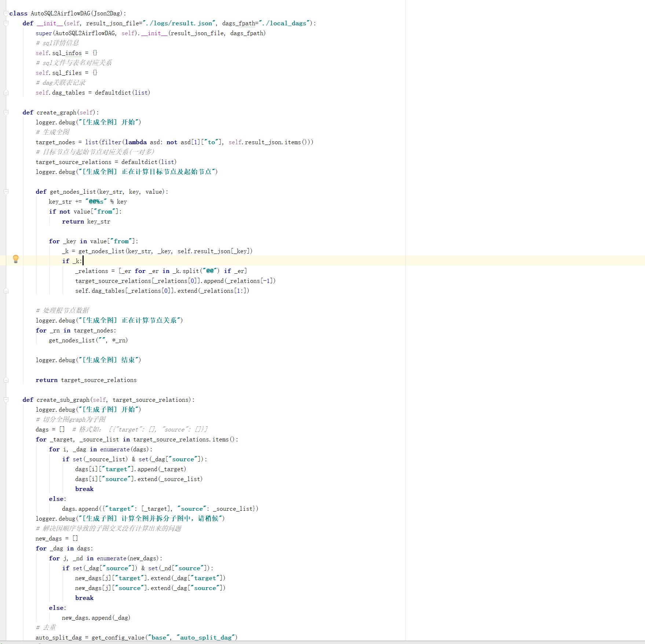Click logger.debug("[生成全图] 开始") line
This screenshot has width=645, height=644.
[x=88, y=122]
